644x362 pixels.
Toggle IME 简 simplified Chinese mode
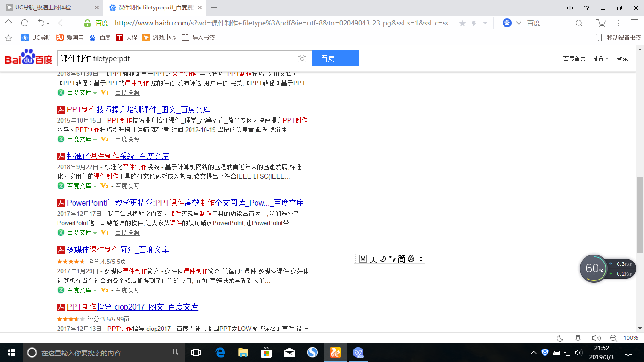401,259
